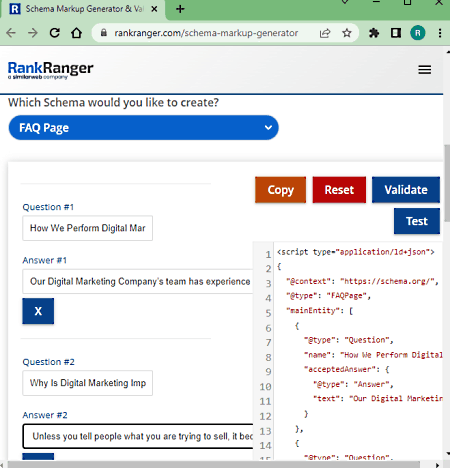The width and height of the screenshot is (450, 468).
Task: Remove Question #1 with X button
Action: 38,311
